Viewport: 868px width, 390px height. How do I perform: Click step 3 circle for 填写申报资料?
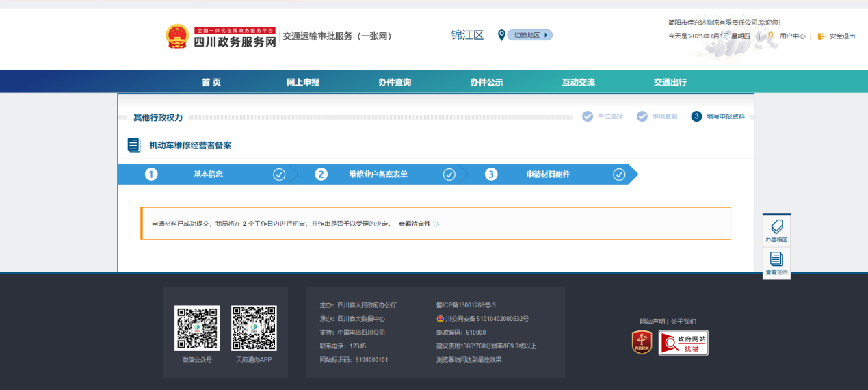pos(696,116)
